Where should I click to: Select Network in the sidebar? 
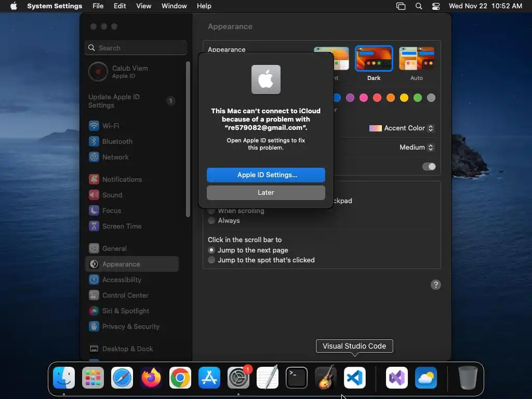coord(132,157)
